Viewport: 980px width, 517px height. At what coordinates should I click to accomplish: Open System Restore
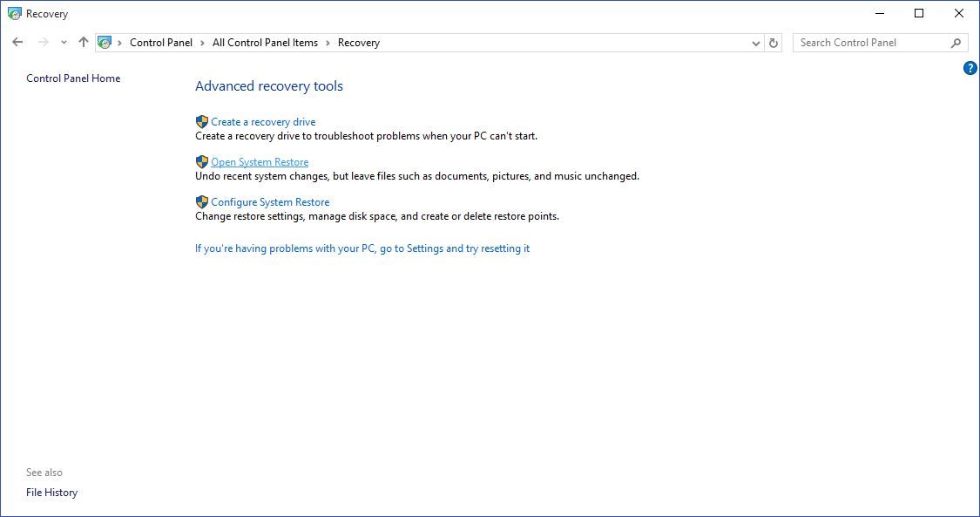click(259, 161)
